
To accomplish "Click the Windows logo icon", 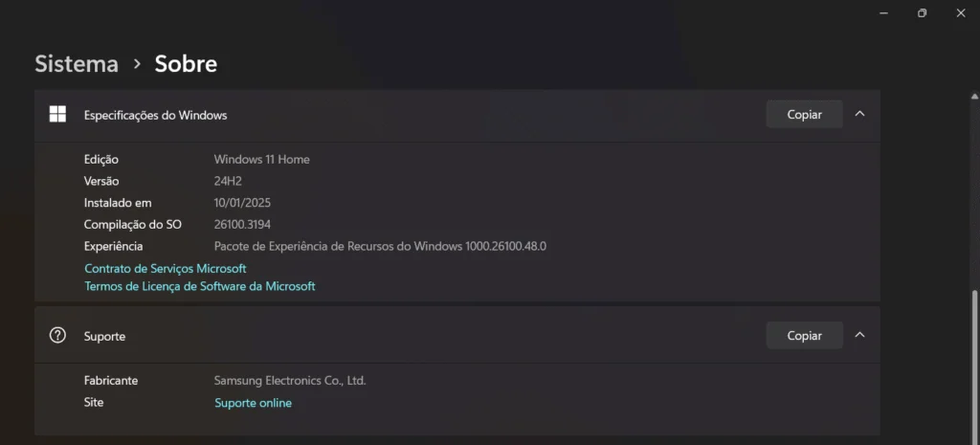I will coord(57,115).
